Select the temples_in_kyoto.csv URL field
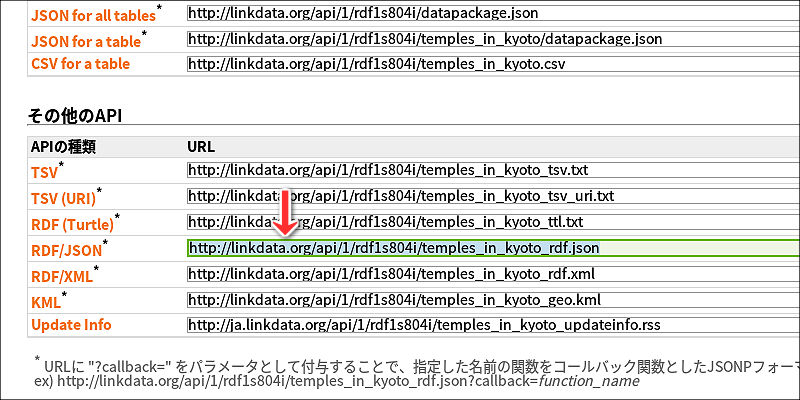The height and width of the screenshot is (400, 800). (493, 64)
